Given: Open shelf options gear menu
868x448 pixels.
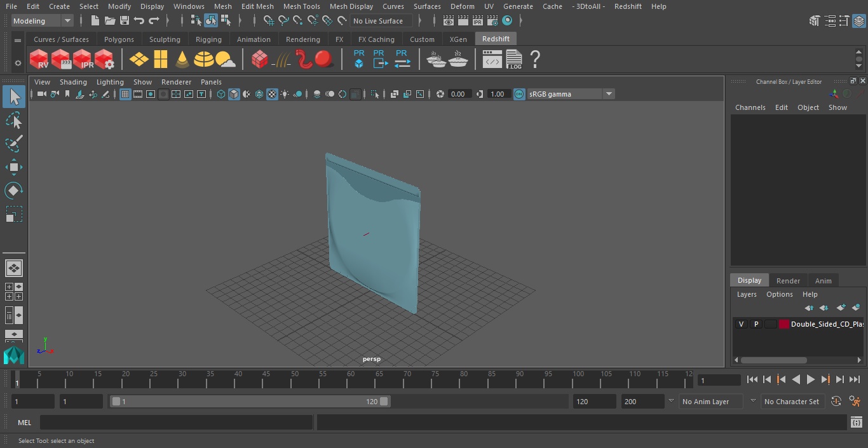Looking at the screenshot, I should [18, 62].
